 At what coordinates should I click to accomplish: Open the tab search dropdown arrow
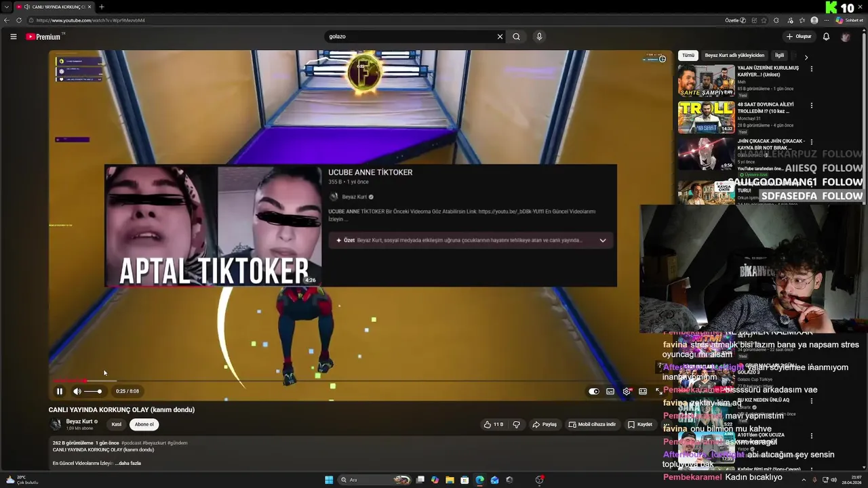(7, 7)
